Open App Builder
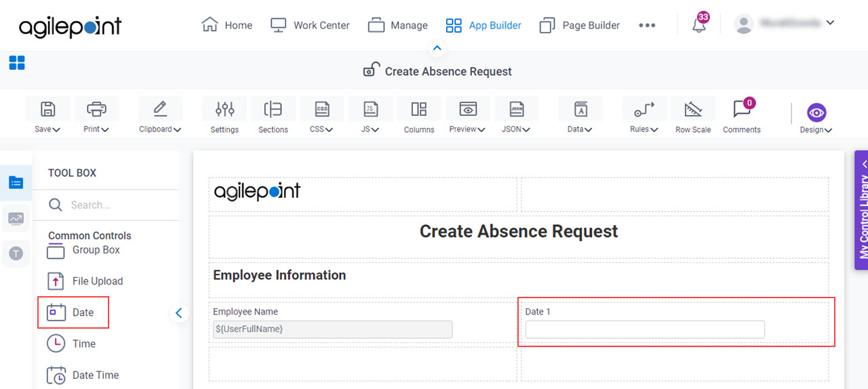 (484, 25)
